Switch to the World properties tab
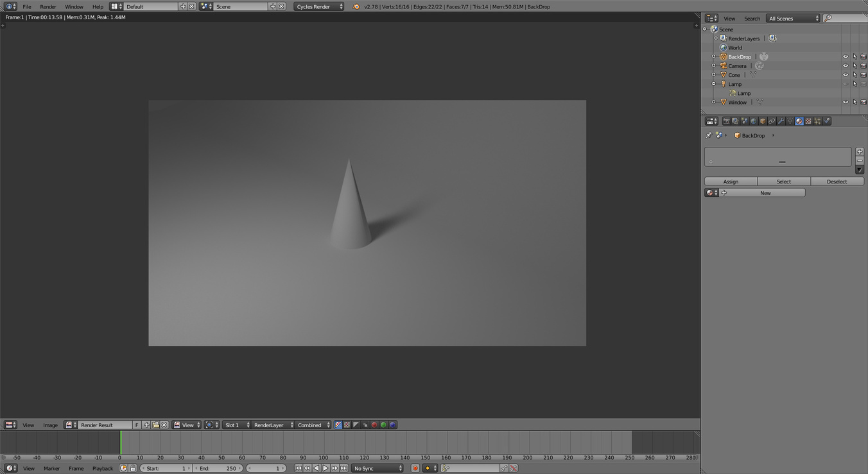Viewport: 868px width, 474px height. click(x=753, y=121)
